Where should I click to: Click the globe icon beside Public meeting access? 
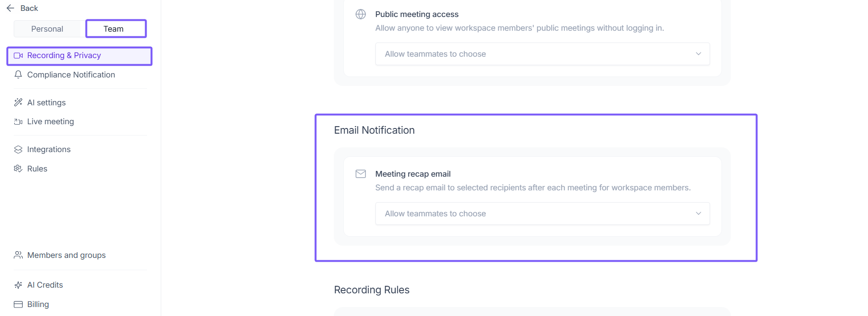(x=361, y=14)
